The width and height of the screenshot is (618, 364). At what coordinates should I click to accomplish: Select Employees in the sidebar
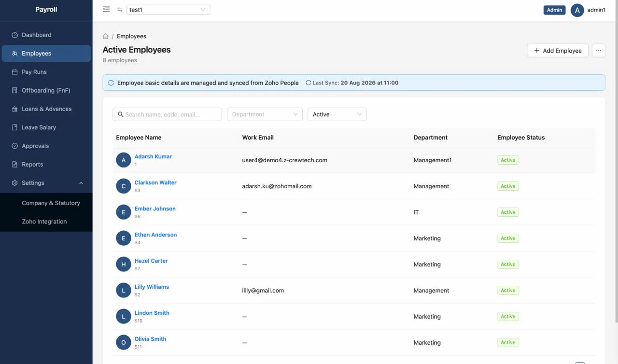[x=46, y=54]
